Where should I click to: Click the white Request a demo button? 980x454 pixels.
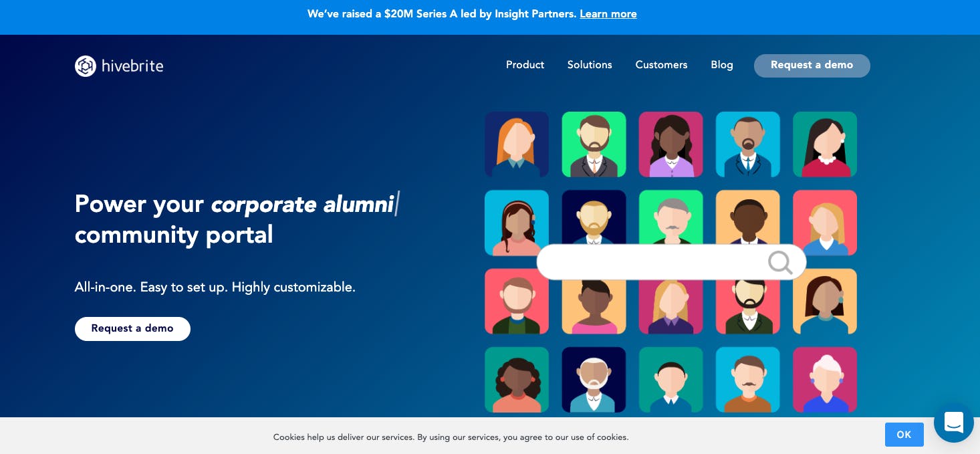tap(132, 329)
